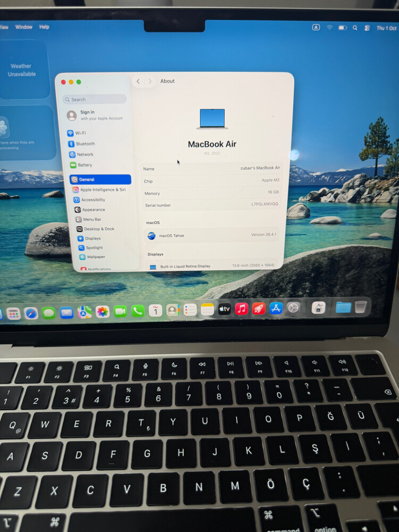This screenshot has width=399, height=532.
Task: Open Desktop & Dock settings
Action: pos(95,229)
